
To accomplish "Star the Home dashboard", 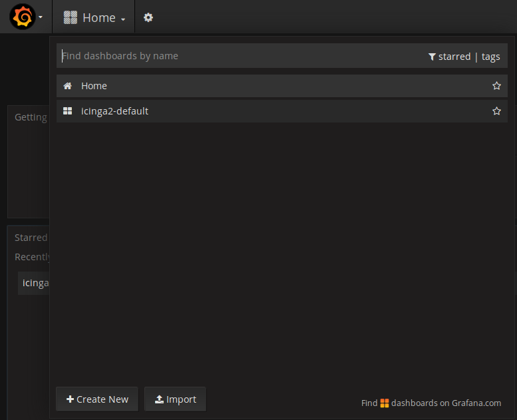I will [x=496, y=86].
